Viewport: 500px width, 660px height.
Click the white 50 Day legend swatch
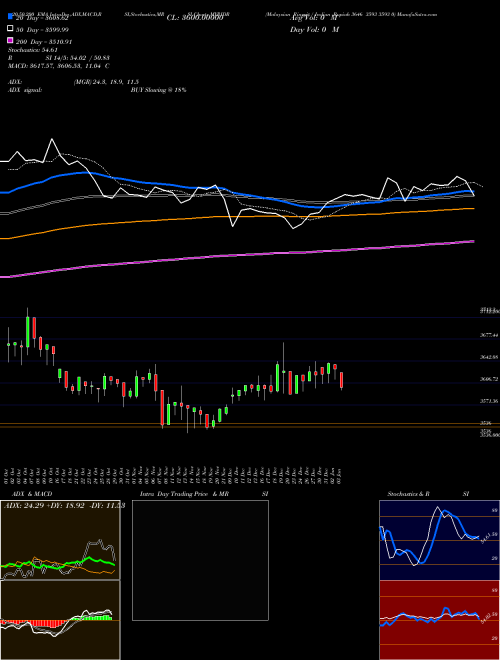pos(10,29)
